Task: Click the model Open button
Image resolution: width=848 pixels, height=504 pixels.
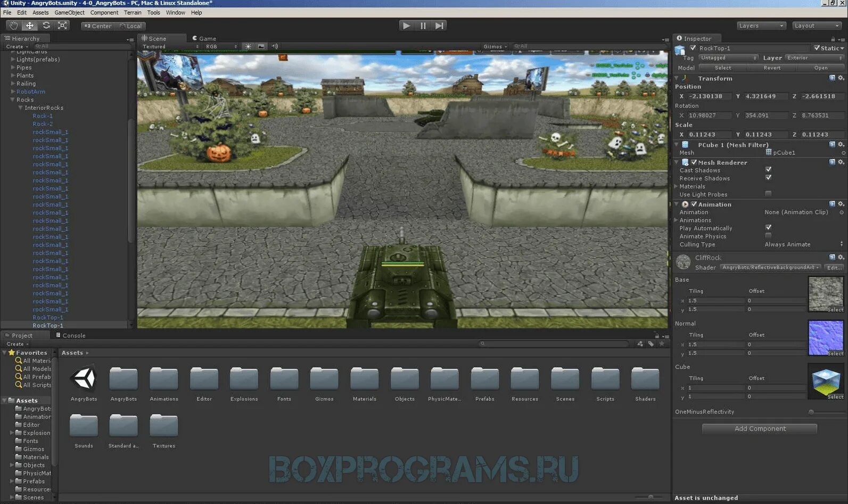Action: pyautogui.click(x=820, y=68)
